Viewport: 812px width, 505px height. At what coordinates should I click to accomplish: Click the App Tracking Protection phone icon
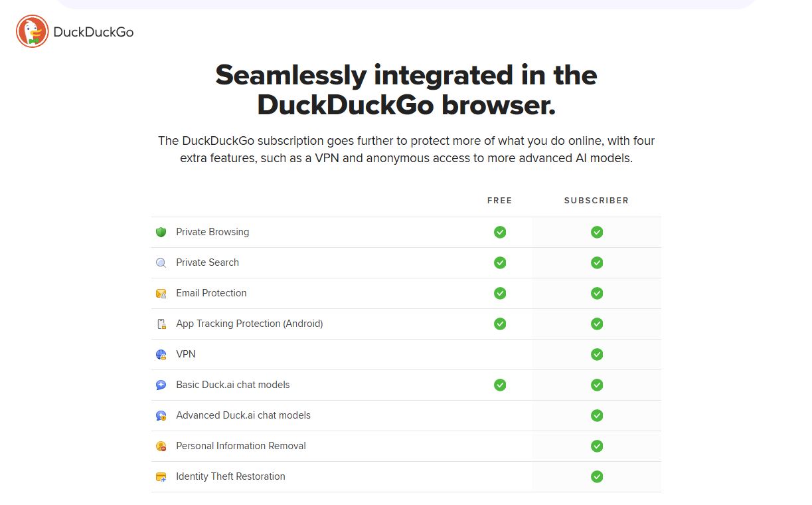pyautogui.click(x=161, y=324)
